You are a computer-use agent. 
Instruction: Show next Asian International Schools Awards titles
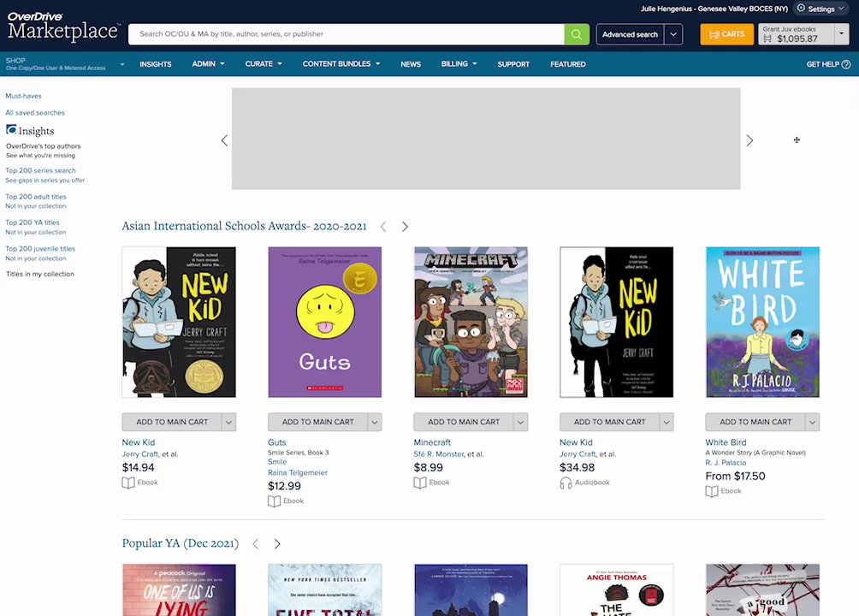[x=405, y=227]
